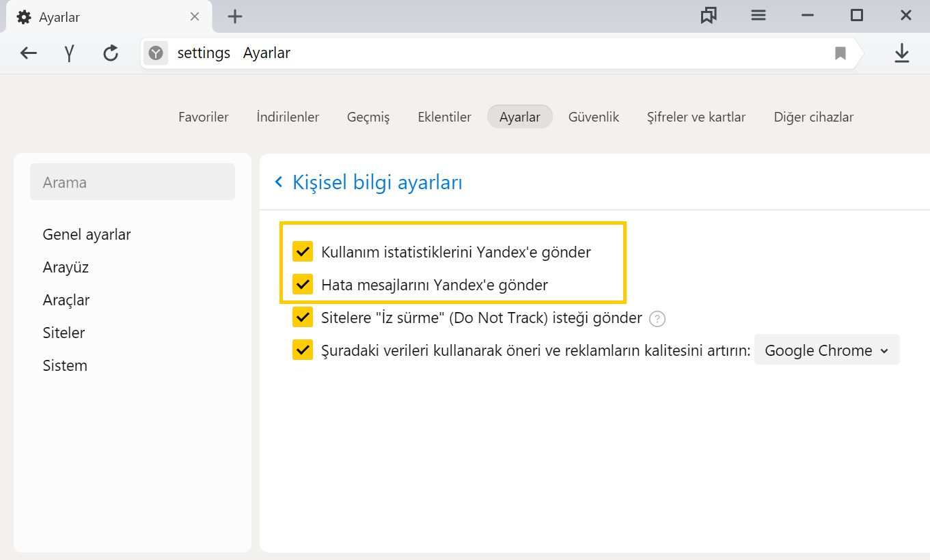
Task: Click the Arama search field
Action: click(133, 182)
